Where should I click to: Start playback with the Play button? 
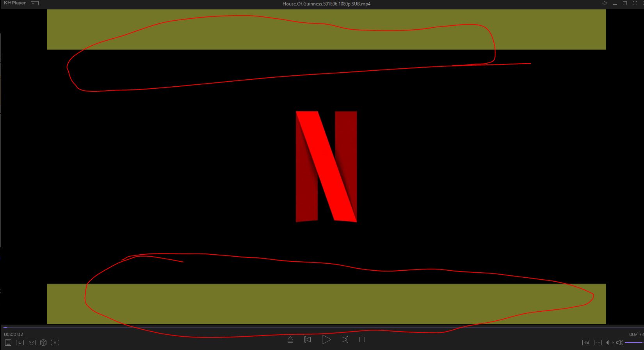click(x=326, y=339)
